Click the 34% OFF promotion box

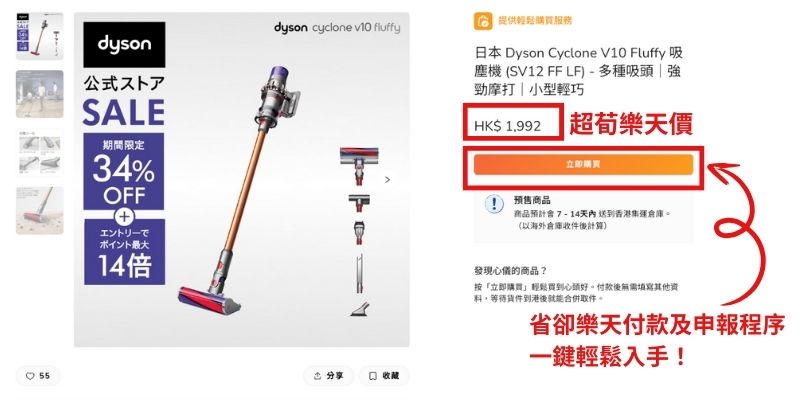[x=124, y=171]
